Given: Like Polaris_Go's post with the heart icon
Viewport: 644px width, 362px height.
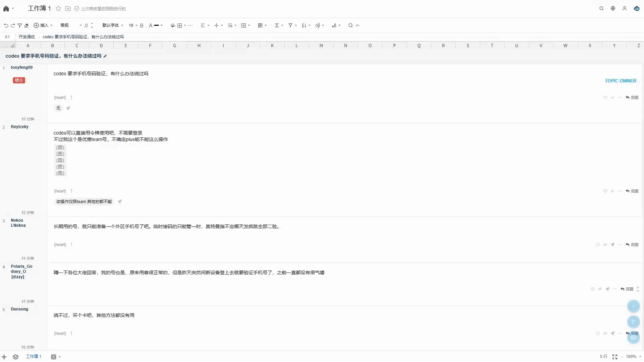Looking at the screenshot, I should (x=592, y=289).
